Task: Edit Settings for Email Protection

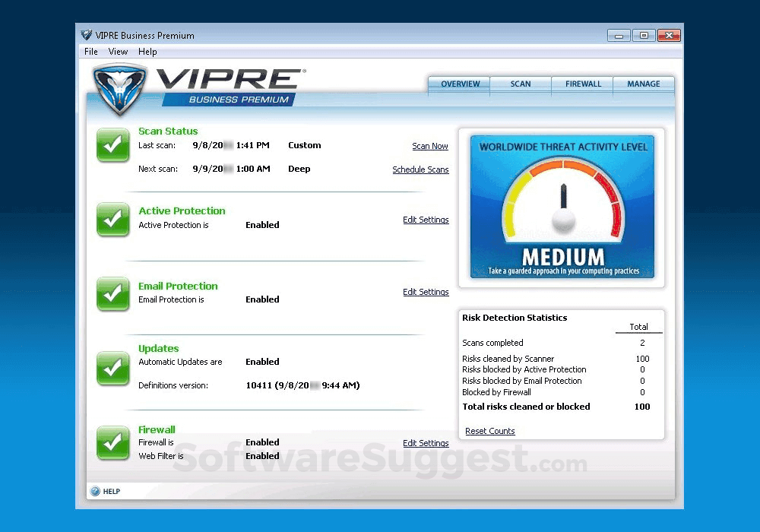Action: [426, 292]
